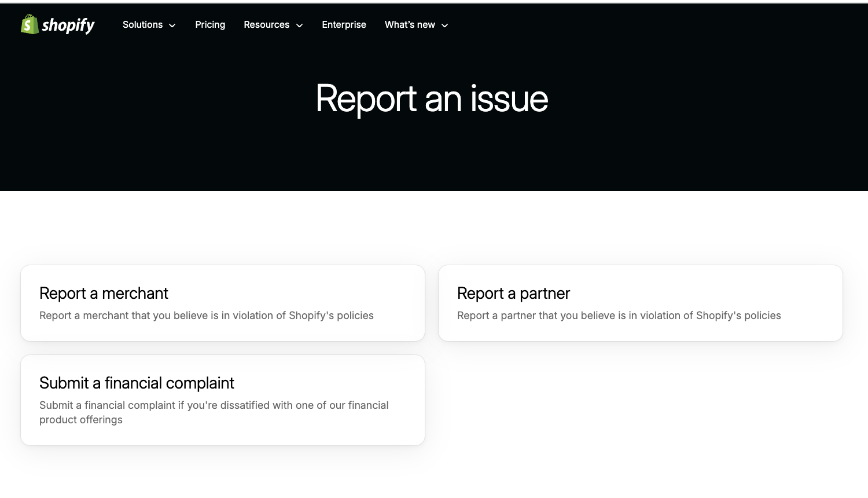Expand the Resources chevron arrow
868x498 pixels.
click(x=299, y=25)
